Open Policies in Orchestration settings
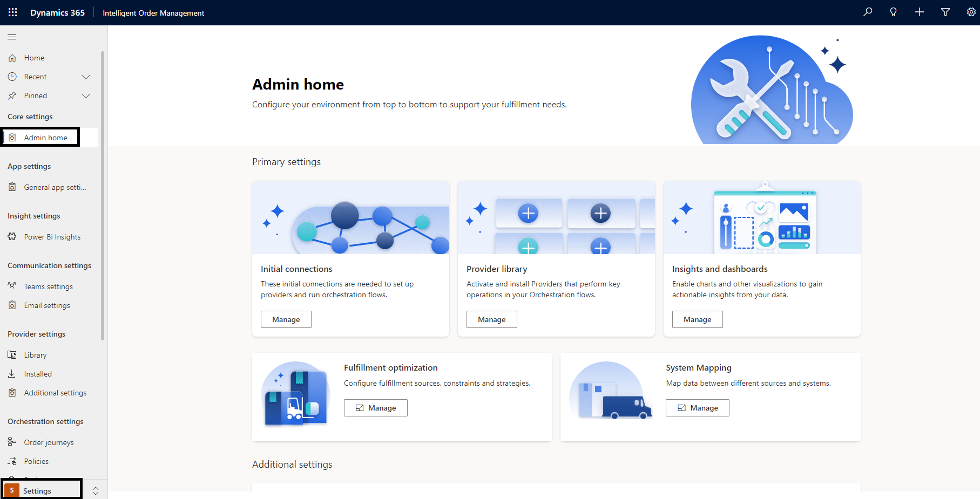This screenshot has height=499, width=980. [36, 461]
